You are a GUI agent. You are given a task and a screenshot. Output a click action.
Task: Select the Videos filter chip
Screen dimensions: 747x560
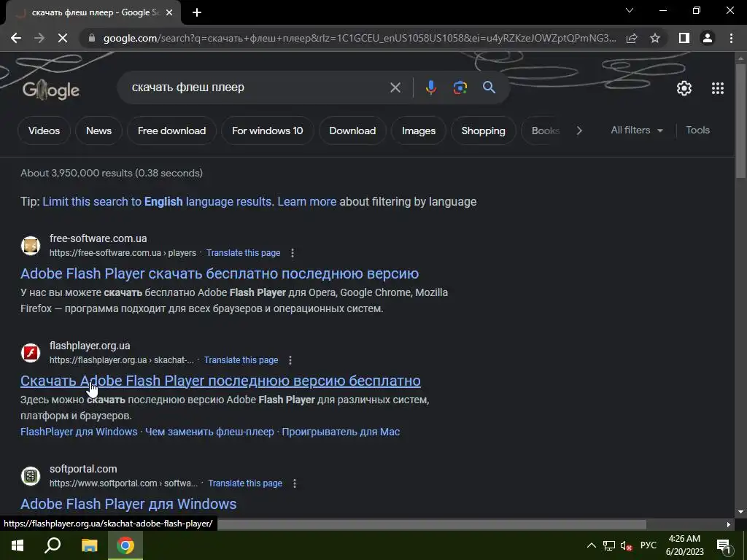(44, 131)
